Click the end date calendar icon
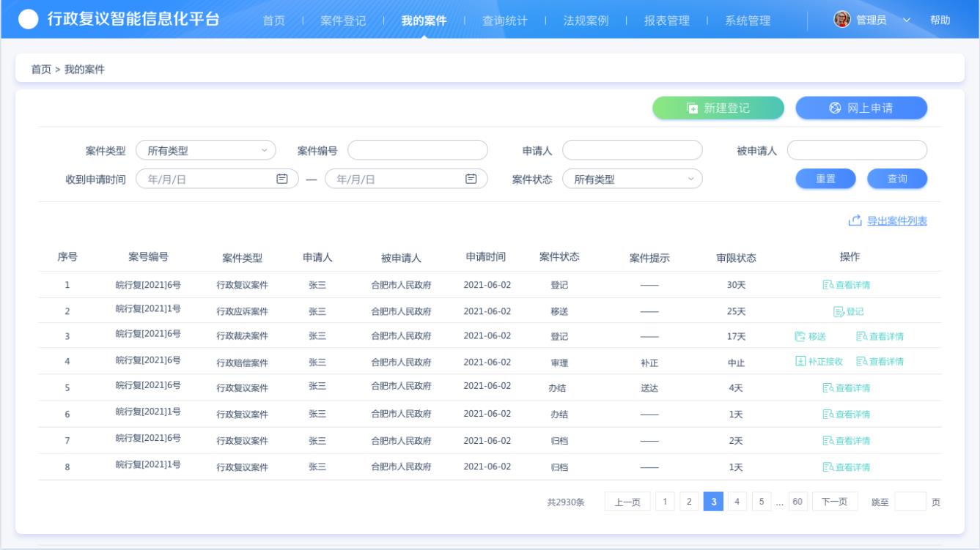The width and height of the screenshot is (980, 550). click(x=471, y=179)
